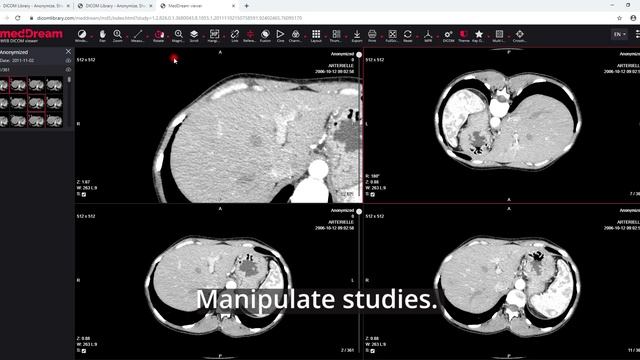640x360 pixels.
Task: Open the Channels tool
Action: (x=296, y=35)
